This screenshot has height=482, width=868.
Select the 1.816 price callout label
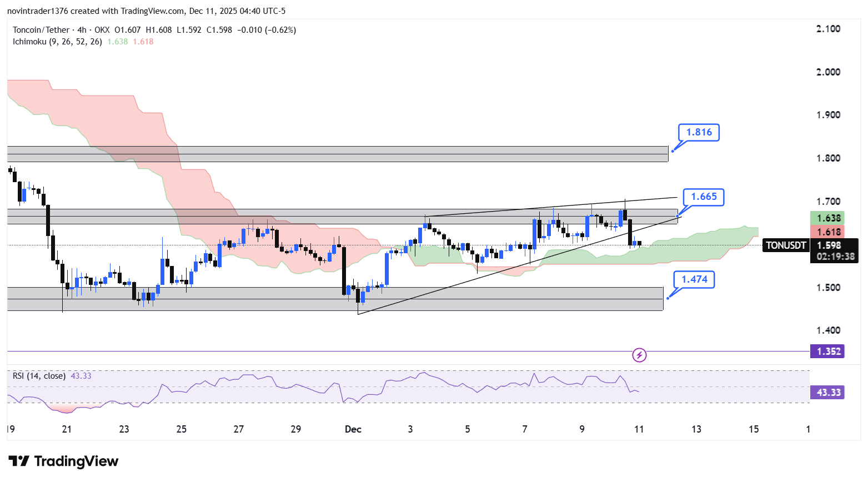point(699,132)
